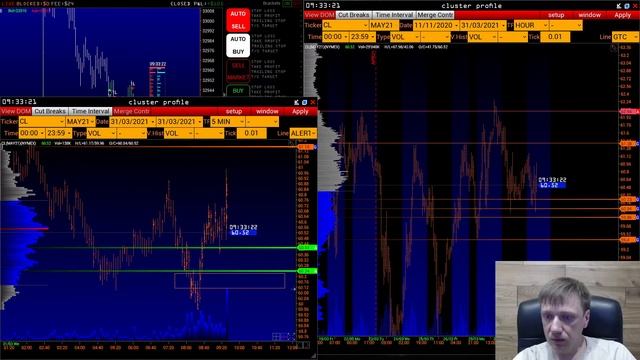Image resolution: width=640 pixels, height=360 pixels.
Task: Open Type VOL dropdown in 5 MIN window
Action: [101, 133]
